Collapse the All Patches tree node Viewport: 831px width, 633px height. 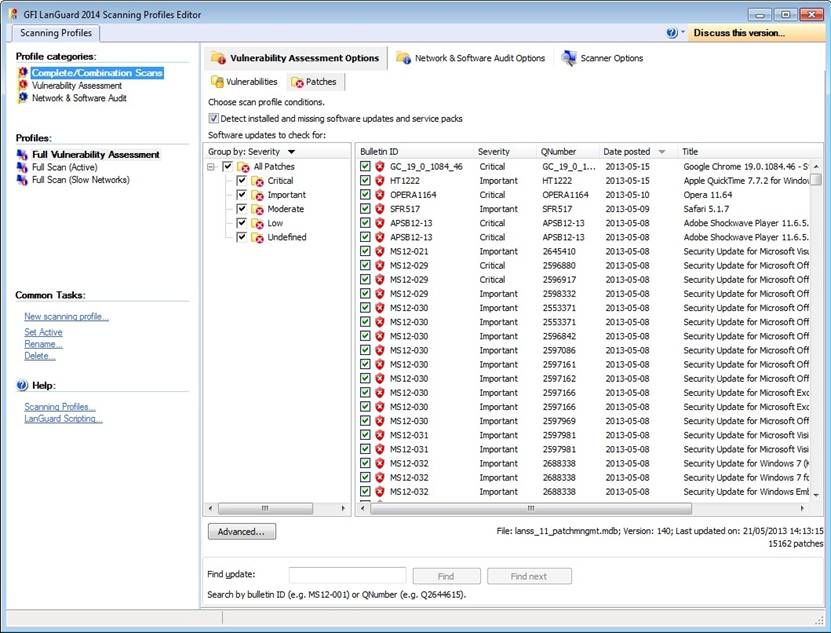click(211, 167)
